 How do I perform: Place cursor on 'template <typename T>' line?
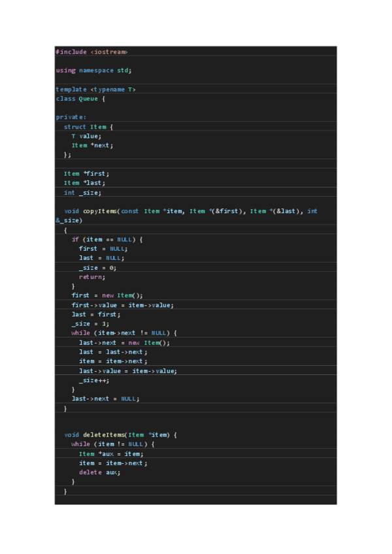pyautogui.click(x=96, y=89)
